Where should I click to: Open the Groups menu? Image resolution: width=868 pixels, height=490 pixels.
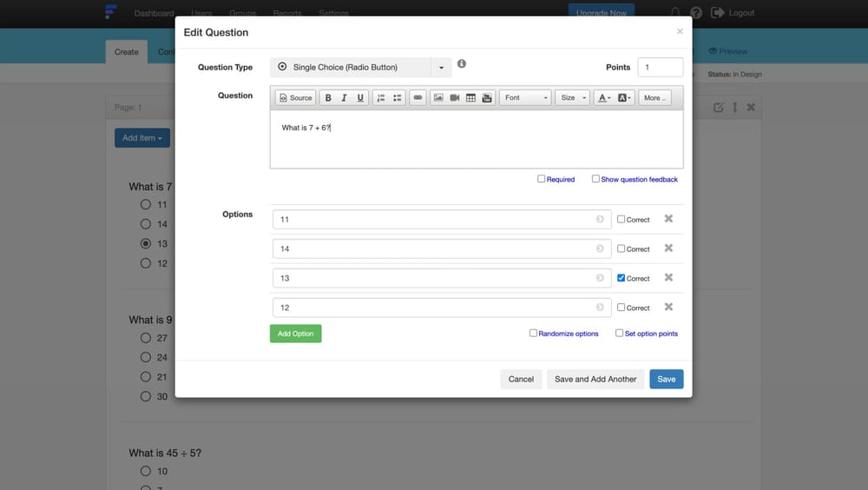tap(242, 13)
